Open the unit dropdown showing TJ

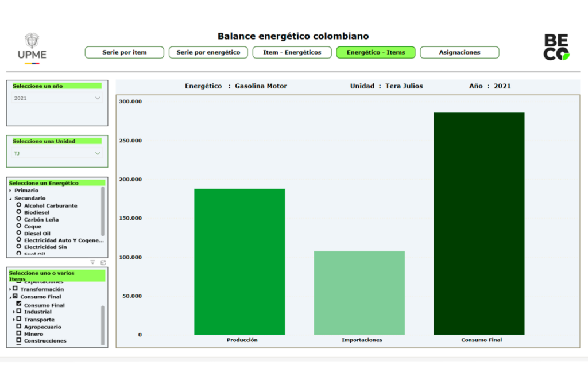click(x=57, y=153)
